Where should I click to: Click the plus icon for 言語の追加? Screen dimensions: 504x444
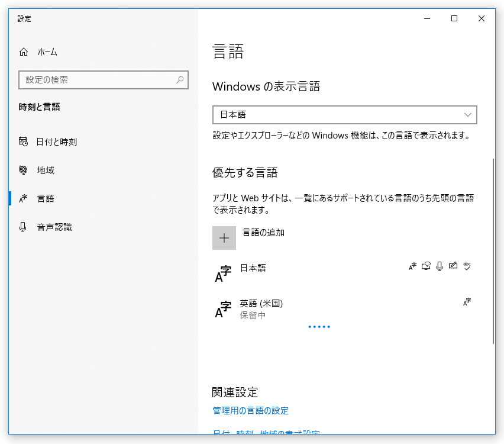tap(224, 238)
